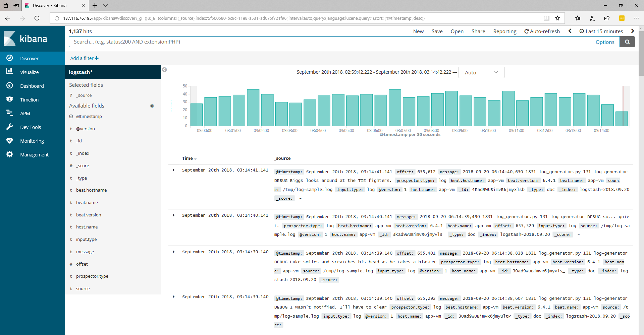
Task: Click browser share icon
Action: pos(607,18)
